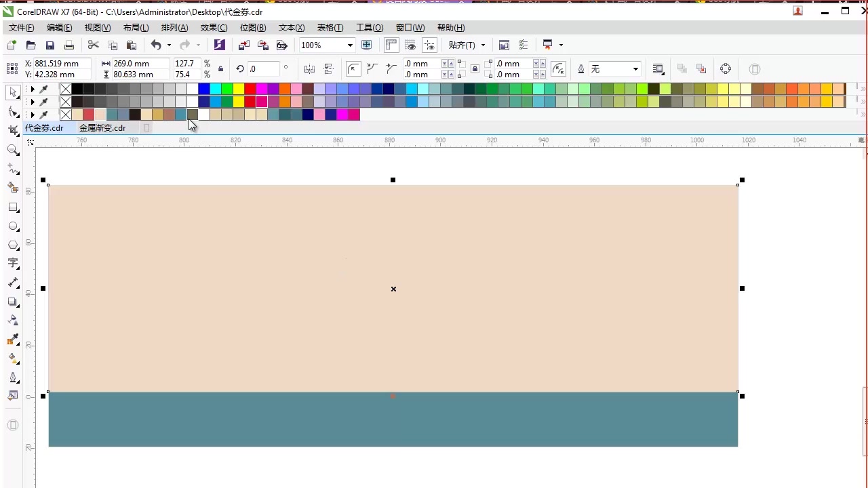The image size is (868, 488).
Task: Open the 位图(B) menu
Action: 253,28
